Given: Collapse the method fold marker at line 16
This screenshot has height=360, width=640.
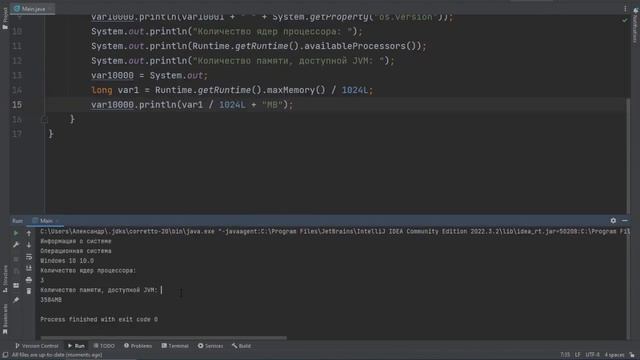Looking at the screenshot, I should pos(44,119).
